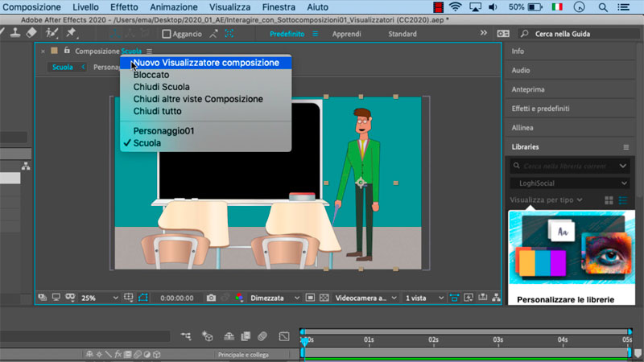
Task: Click the Personalizzare le librerie thumbnail
Action: (x=572, y=247)
